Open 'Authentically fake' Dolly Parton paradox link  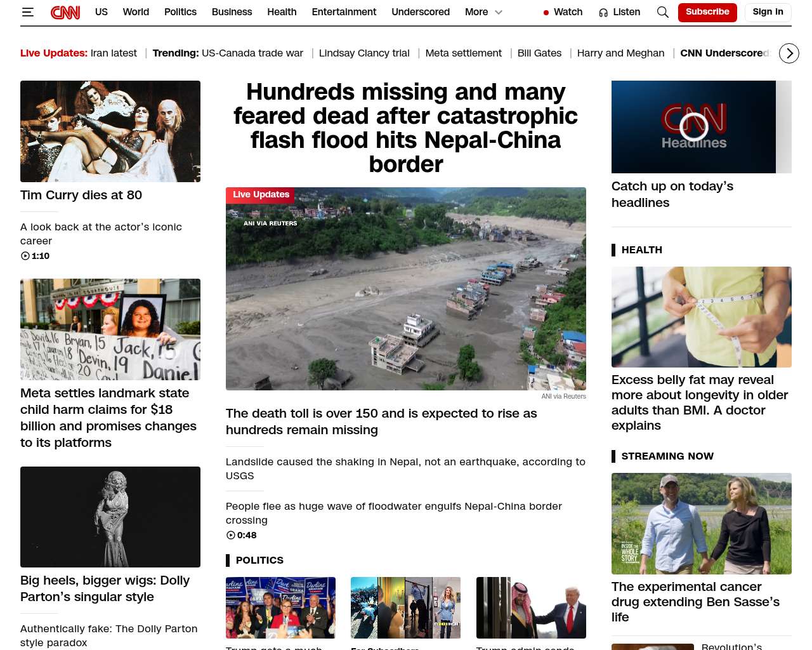109,635
